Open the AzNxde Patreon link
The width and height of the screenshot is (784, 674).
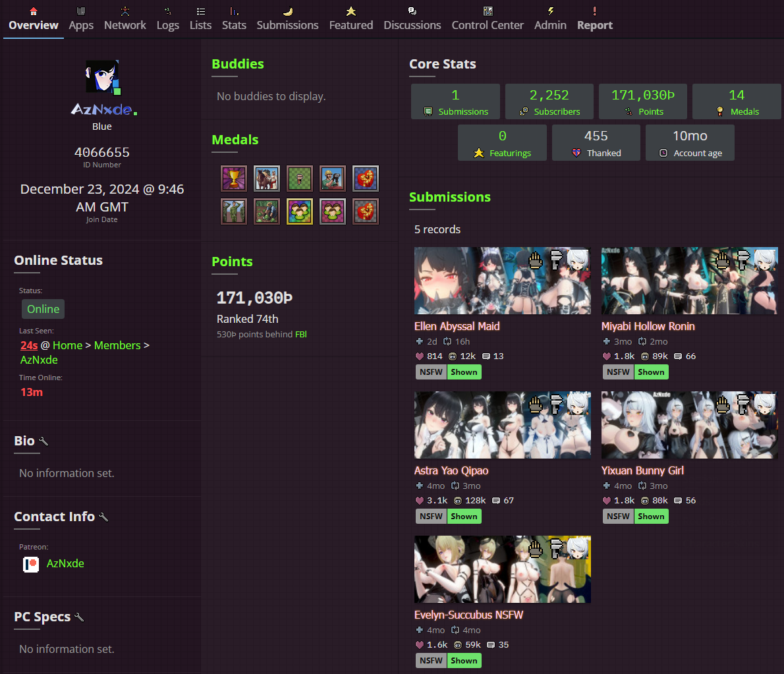65,563
